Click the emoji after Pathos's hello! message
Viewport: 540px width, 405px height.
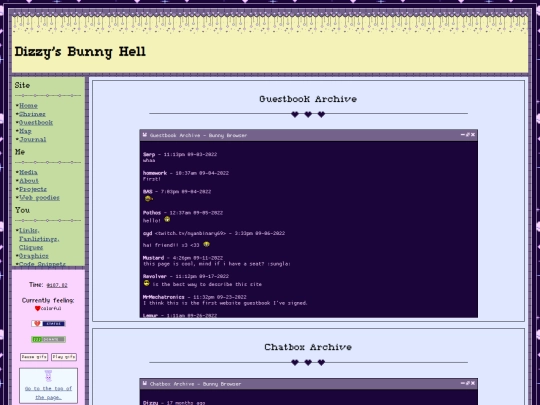pos(167,219)
